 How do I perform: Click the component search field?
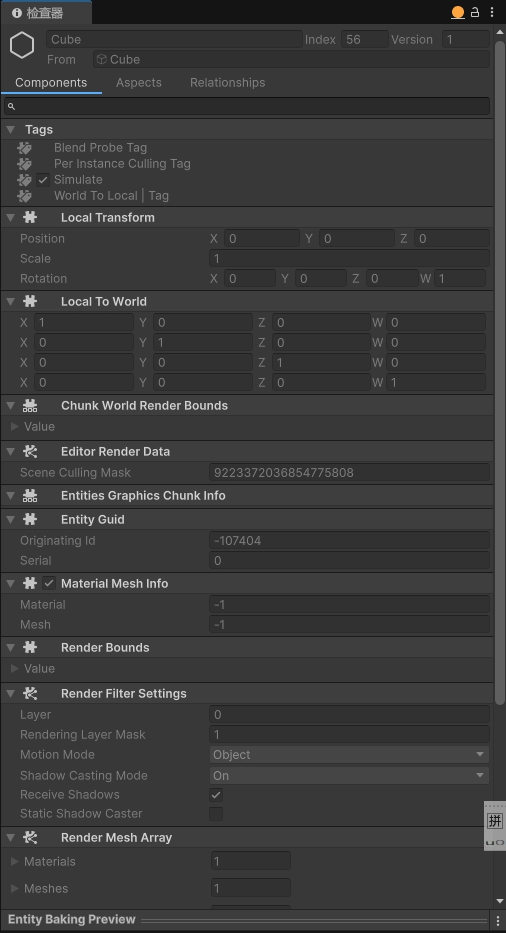[247, 107]
